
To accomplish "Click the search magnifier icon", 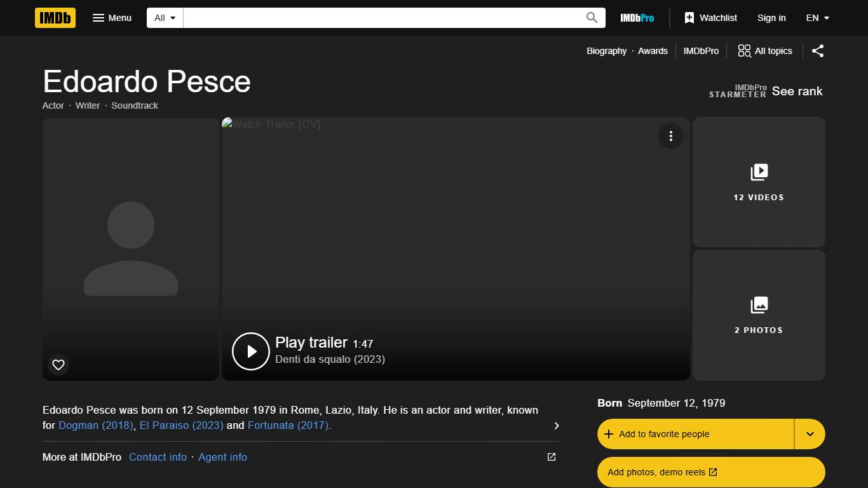I will (x=591, y=17).
